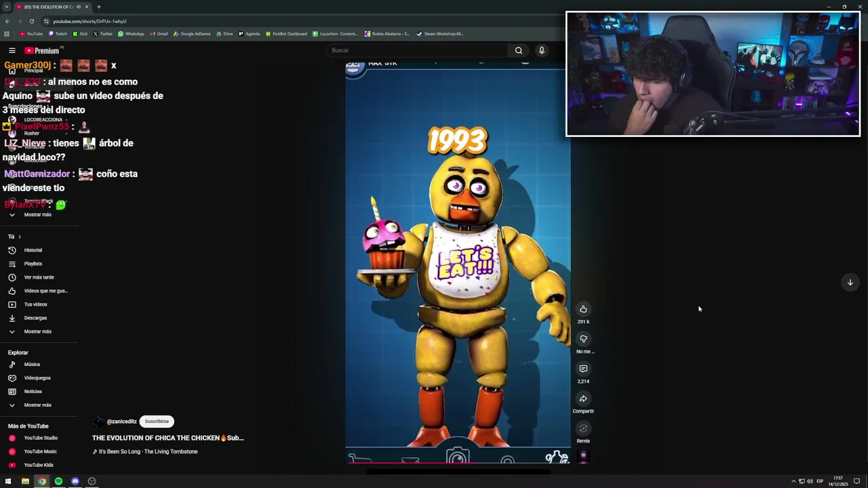Open the Agenda bookmark
The image size is (868, 488).
point(249,34)
